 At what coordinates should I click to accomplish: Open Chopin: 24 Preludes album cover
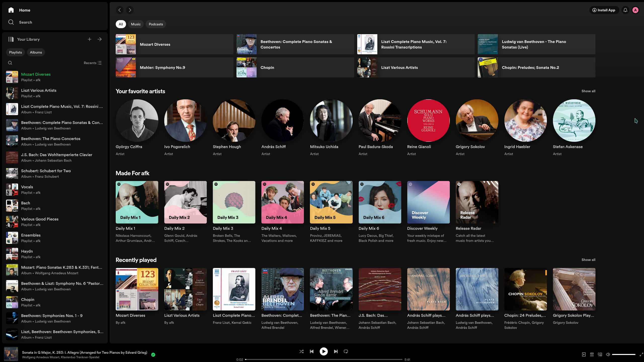click(526, 289)
